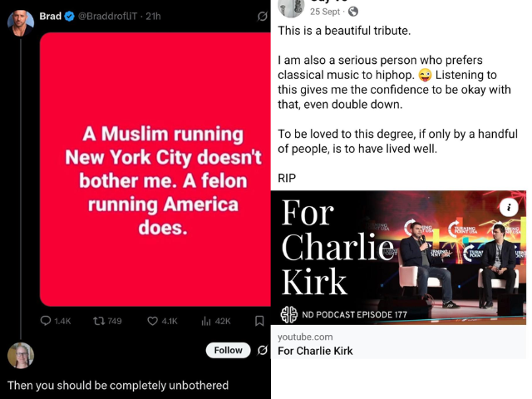
Task: Like the tweet with 4.1K hearts
Action: [153, 321]
